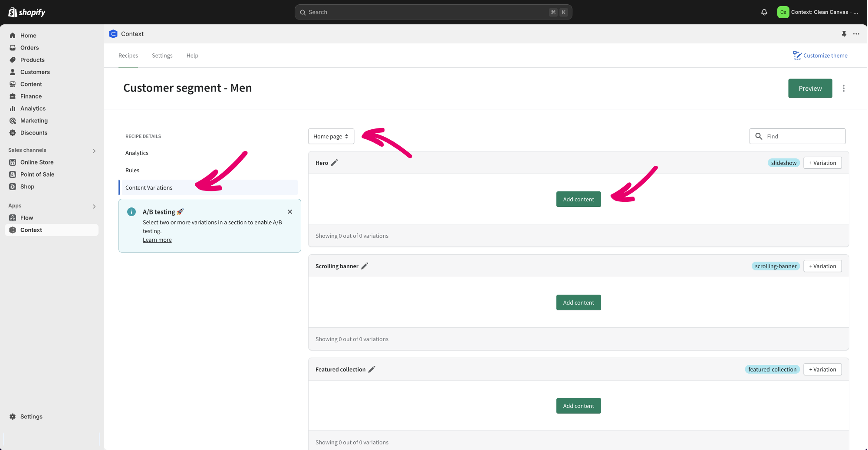The height and width of the screenshot is (450, 868).
Task: Click the green Preview button
Action: 810,89
